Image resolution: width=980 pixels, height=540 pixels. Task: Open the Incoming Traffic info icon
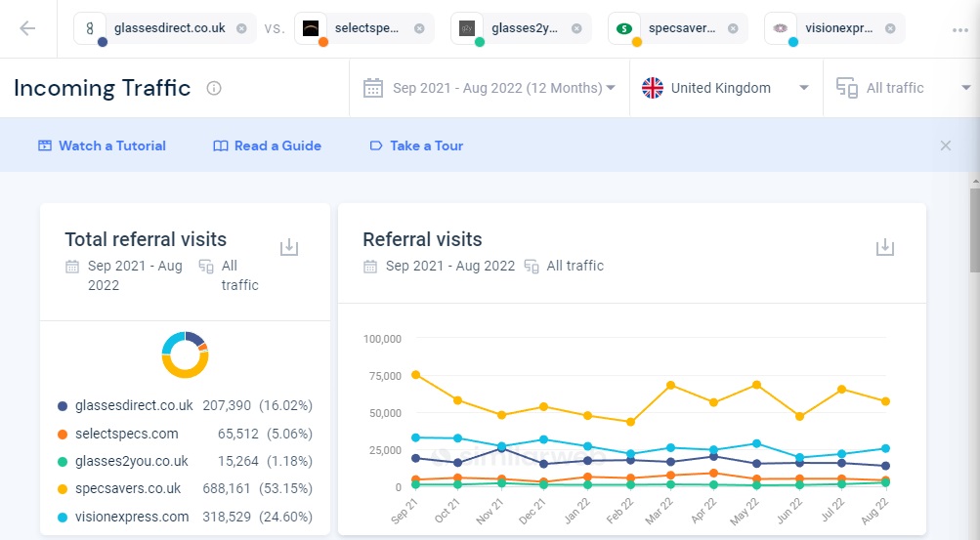tap(214, 88)
